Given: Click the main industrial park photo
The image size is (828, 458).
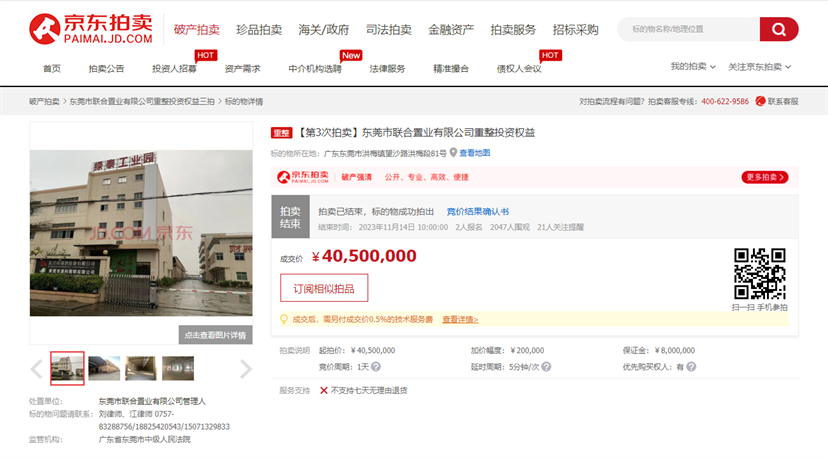Looking at the screenshot, I should point(141,233).
